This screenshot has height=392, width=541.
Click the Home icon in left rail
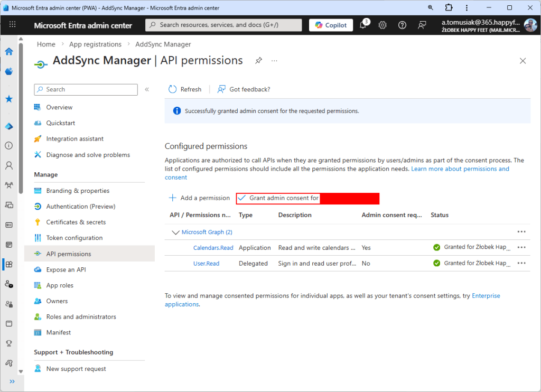click(9, 51)
